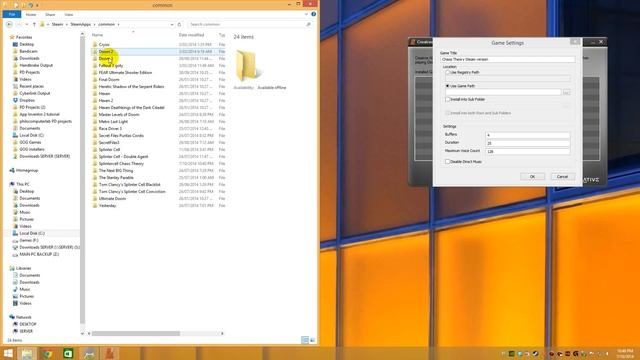Viewport: 640px width, 360px height.
Task: Open The Stanley Parable folder
Action: point(116,178)
